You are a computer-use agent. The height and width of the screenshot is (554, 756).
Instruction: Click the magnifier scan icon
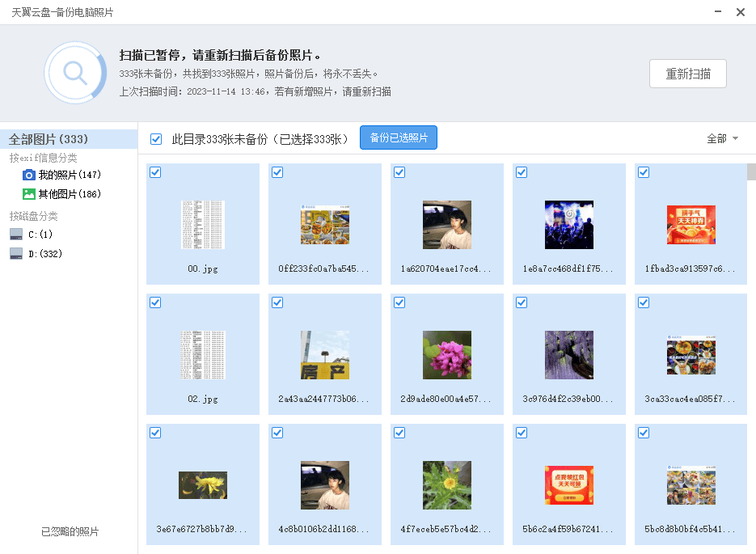75,73
